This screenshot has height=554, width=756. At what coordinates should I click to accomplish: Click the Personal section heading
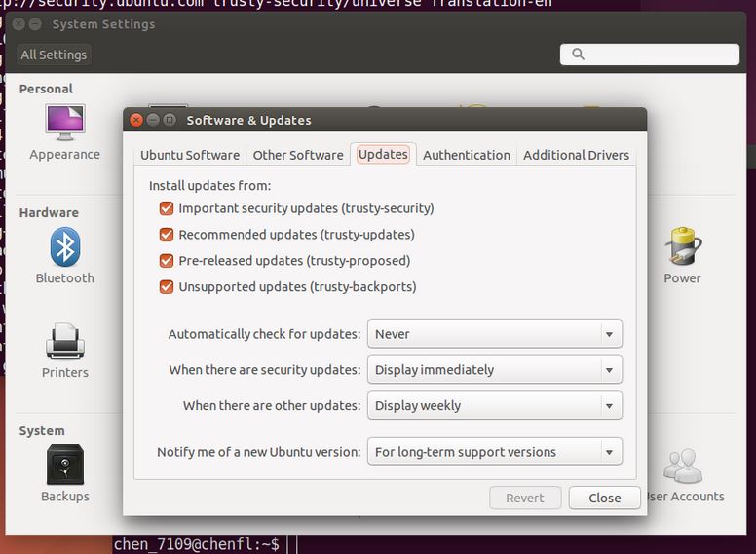pos(47,89)
